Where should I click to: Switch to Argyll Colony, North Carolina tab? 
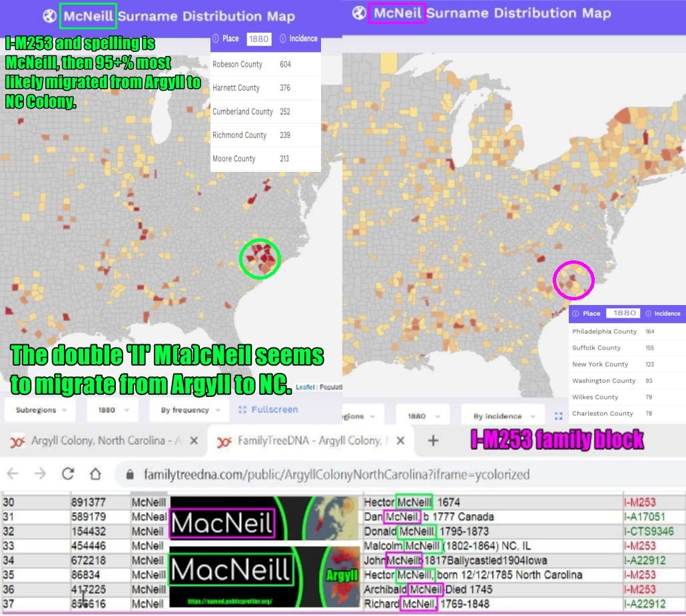(x=97, y=441)
